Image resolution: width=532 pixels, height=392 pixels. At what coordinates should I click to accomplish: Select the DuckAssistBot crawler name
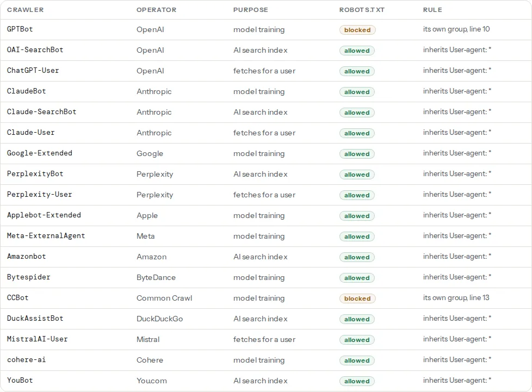[35, 319]
